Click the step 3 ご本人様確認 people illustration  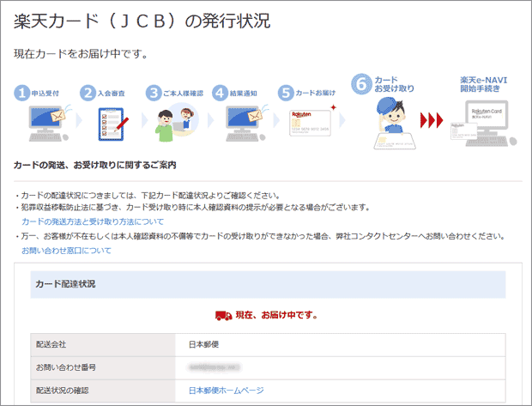pos(177,122)
